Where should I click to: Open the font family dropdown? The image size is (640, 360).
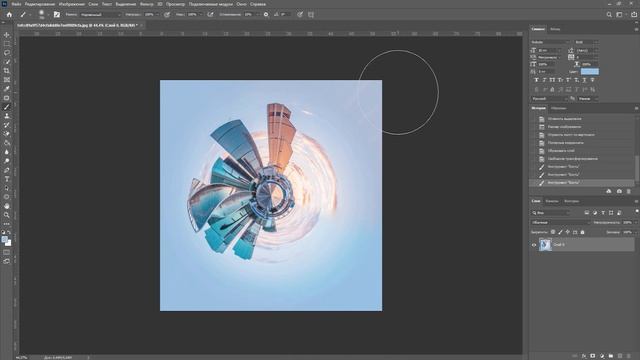[550, 42]
